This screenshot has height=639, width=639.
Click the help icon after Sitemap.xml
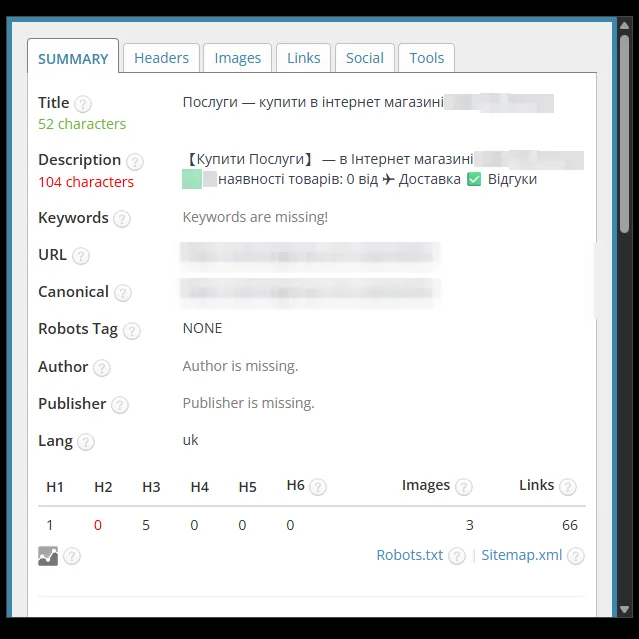click(x=576, y=556)
